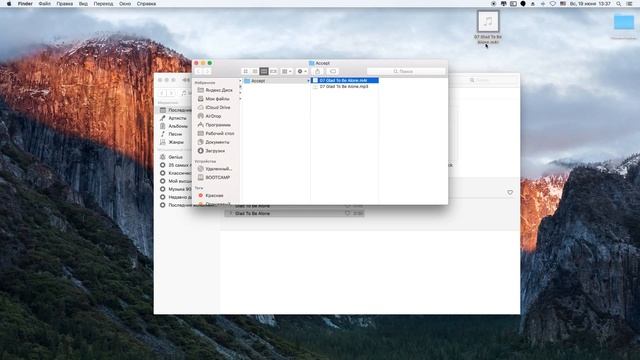Open Альбомы in iTunes sidebar
640x360 pixels.
coord(174,126)
